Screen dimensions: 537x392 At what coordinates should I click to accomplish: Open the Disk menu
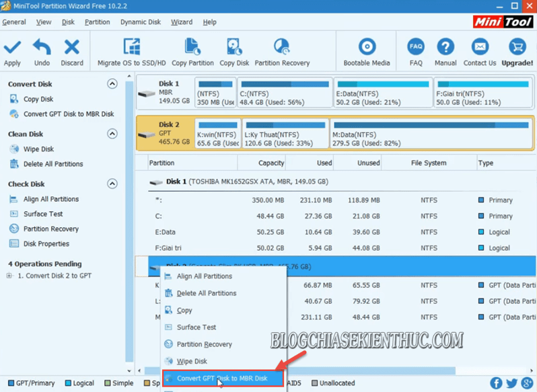coord(68,22)
